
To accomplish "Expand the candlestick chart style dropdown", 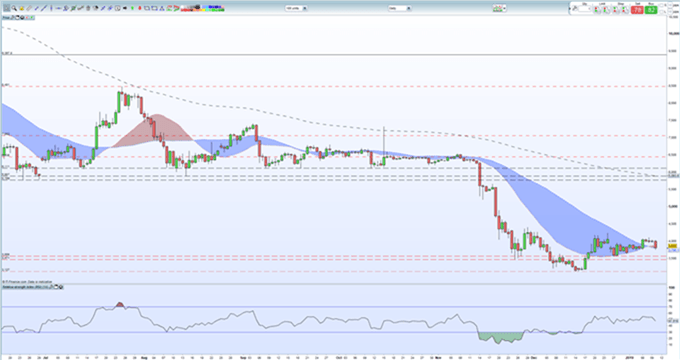I will pos(500,8).
